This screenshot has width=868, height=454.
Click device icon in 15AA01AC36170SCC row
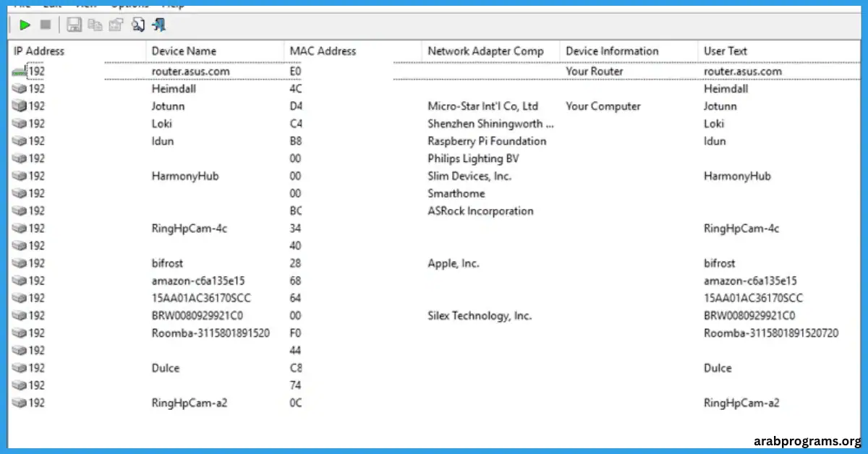[x=19, y=298]
